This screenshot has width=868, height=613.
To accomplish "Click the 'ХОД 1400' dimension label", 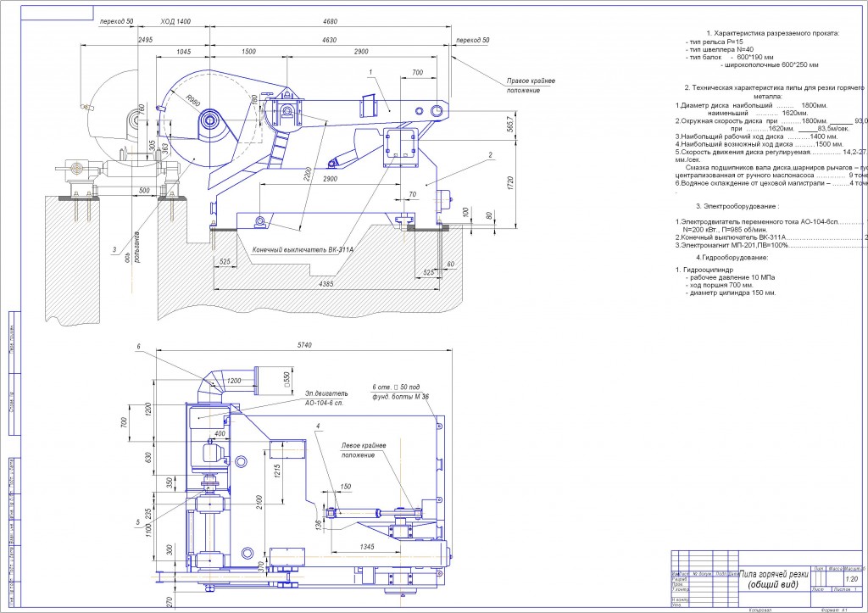I will [175, 21].
